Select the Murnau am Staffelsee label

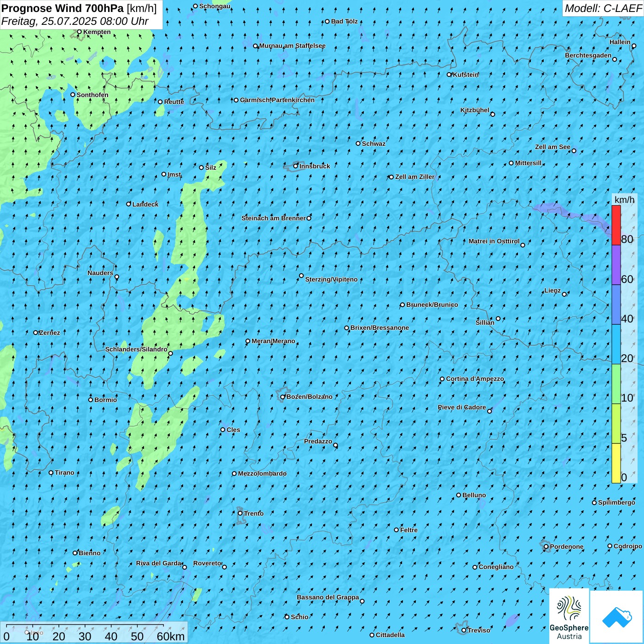point(292,46)
